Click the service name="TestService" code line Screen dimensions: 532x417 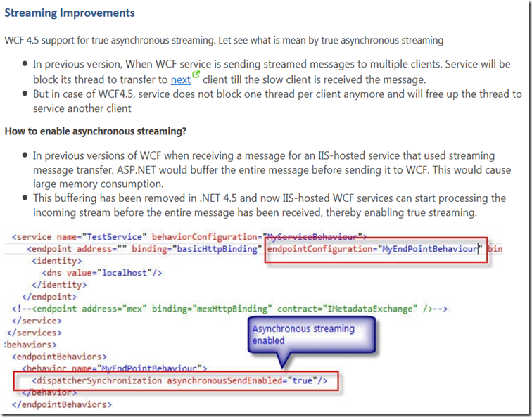tap(189, 237)
